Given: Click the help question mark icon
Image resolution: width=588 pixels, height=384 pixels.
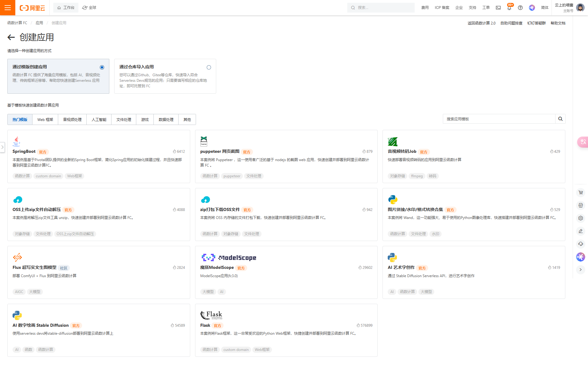Looking at the screenshot, I should tap(520, 8).
